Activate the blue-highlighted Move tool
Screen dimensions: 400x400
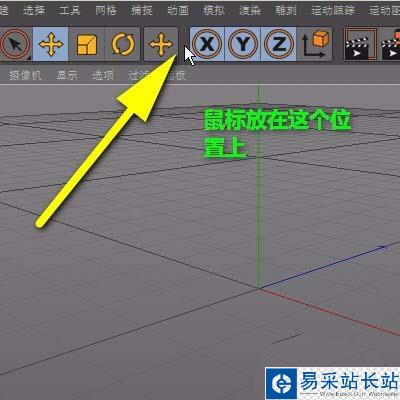[x=51, y=44]
